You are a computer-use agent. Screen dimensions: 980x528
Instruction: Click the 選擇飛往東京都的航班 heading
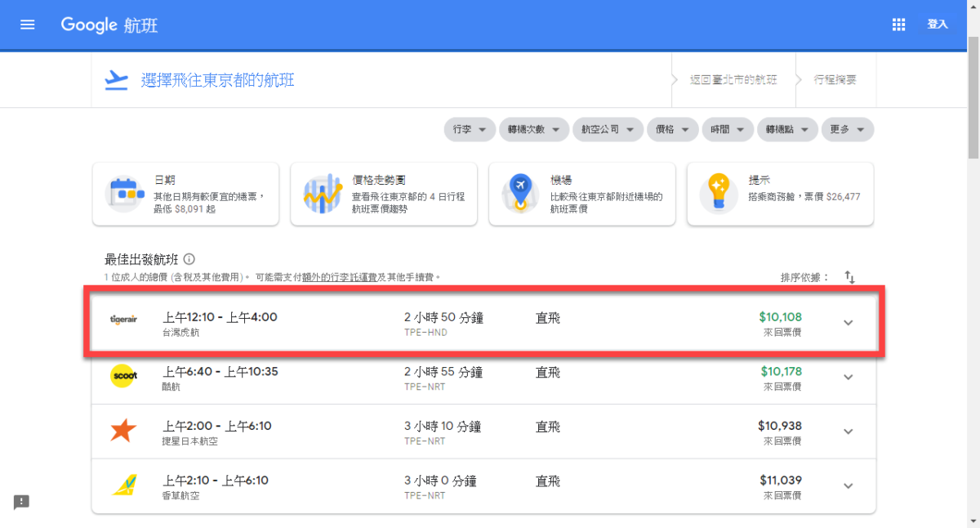[x=217, y=80]
